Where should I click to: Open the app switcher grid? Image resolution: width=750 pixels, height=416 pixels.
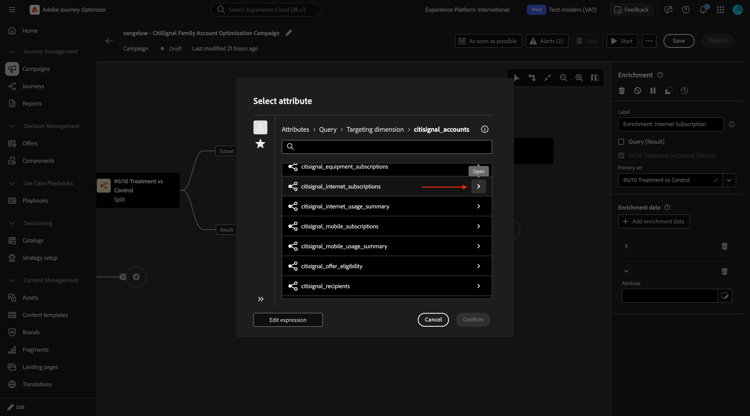coord(720,10)
